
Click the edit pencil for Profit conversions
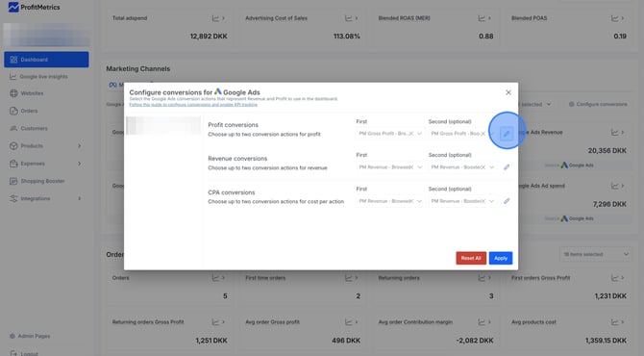tap(507, 134)
